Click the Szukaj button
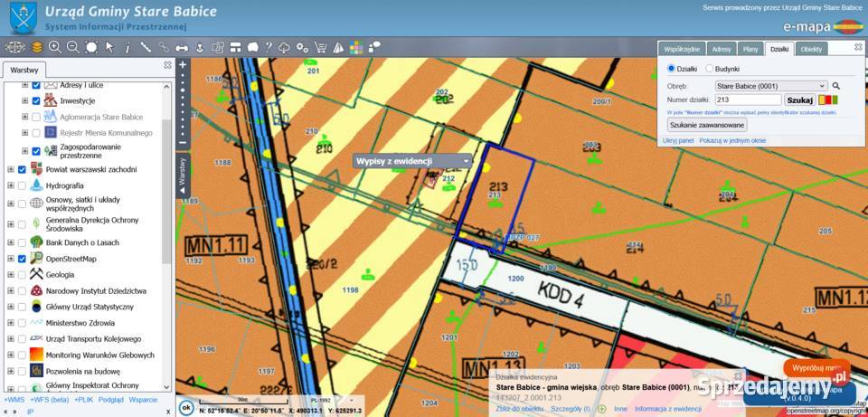 tap(800, 100)
